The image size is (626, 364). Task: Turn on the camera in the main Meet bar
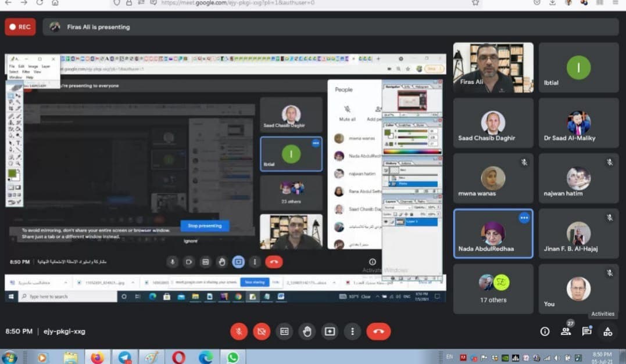[x=262, y=331]
